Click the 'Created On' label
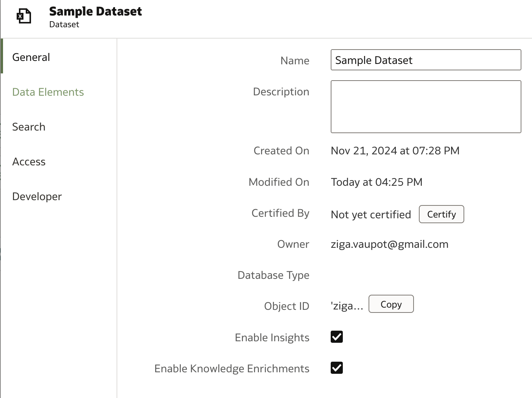Image resolution: width=532 pixels, height=398 pixels. (281, 151)
